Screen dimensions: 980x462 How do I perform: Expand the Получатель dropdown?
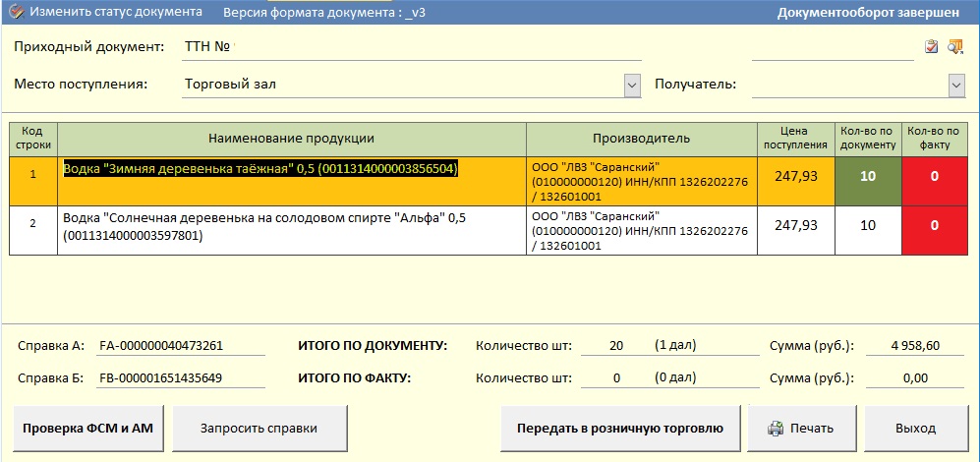coord(956,86)
